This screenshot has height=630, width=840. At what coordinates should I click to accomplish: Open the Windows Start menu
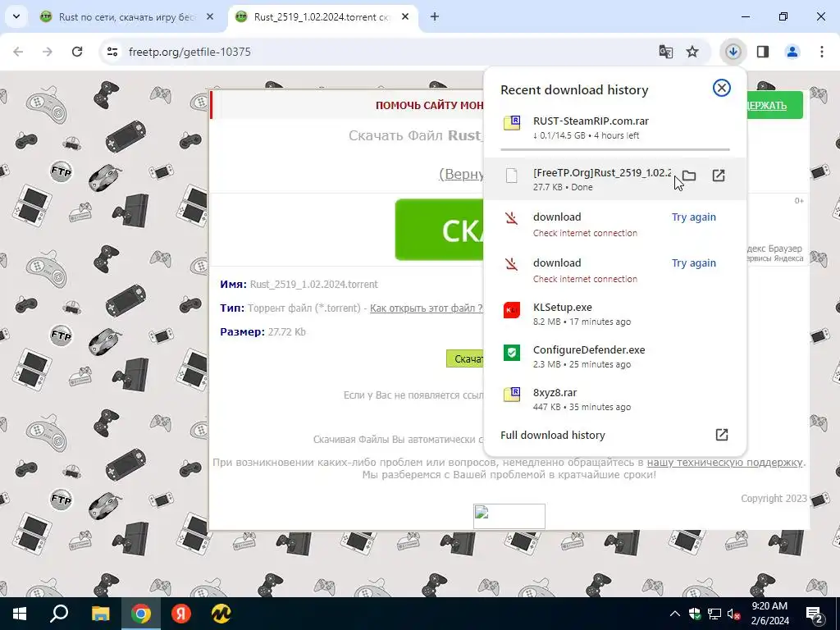click(x=20, y=614)
